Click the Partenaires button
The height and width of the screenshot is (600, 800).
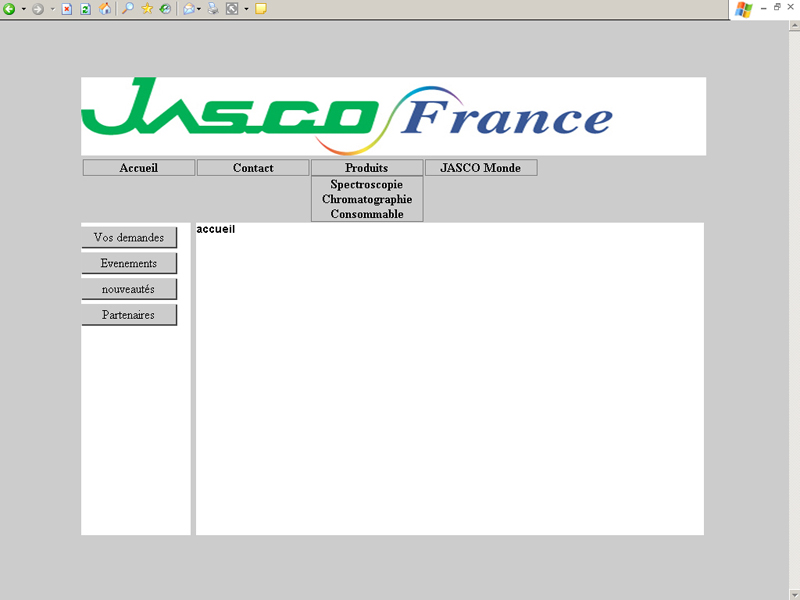point(129,315)
